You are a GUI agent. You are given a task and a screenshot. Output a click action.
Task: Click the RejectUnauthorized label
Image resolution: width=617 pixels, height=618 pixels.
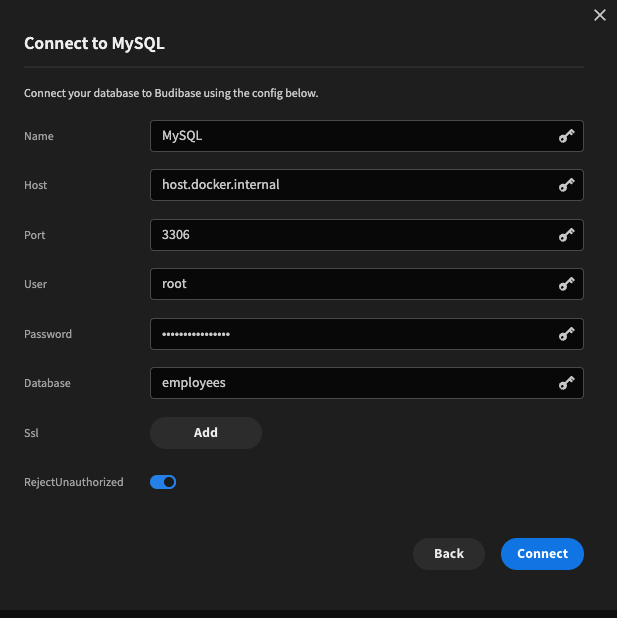click(74, 482)
